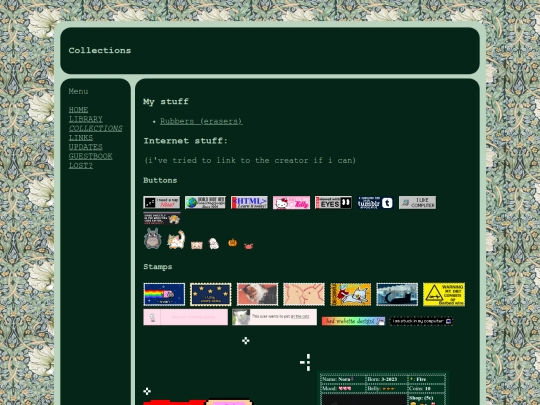Screen dimensions: 540x405
Task: Click the pale pink userbox stamp
Action: tap(186, 317)
